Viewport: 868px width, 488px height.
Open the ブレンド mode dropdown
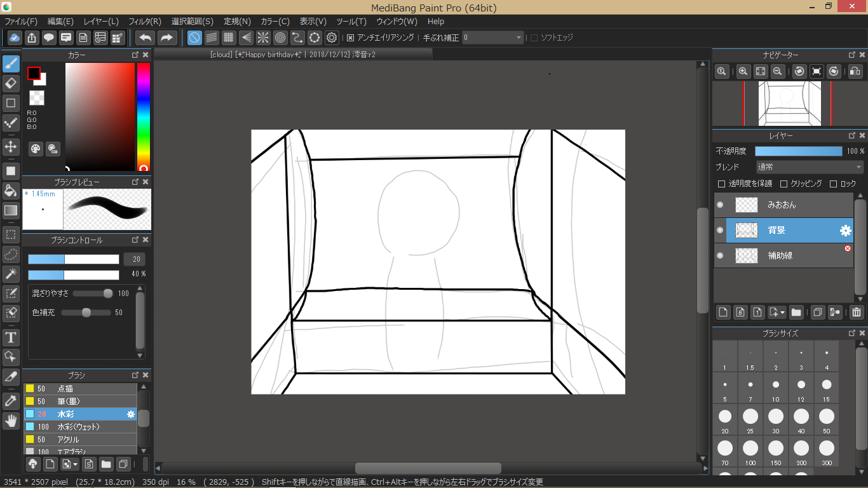point(810,167)
